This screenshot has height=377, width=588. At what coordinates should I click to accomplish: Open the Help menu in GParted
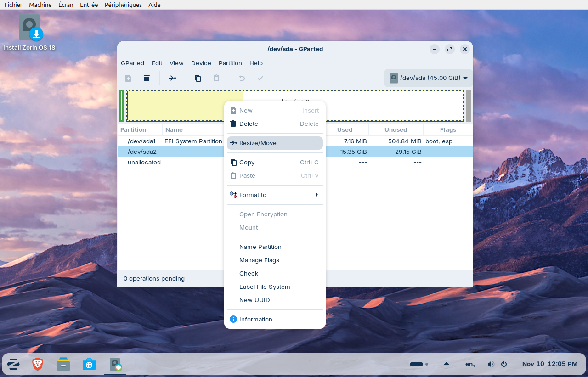tap(256, 63)
